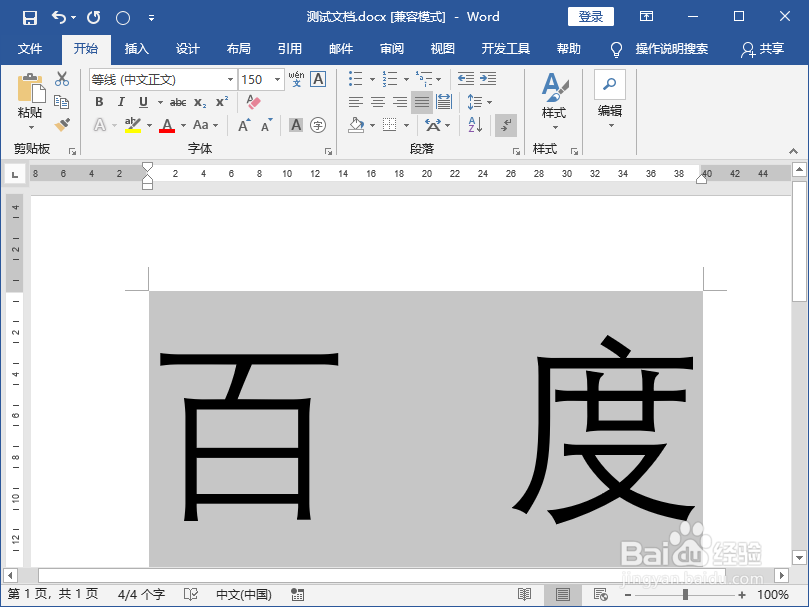This screenshot has height=607, width=809.
Task: Switch to Web Layout view icon
Action: [x=601, y=595]
